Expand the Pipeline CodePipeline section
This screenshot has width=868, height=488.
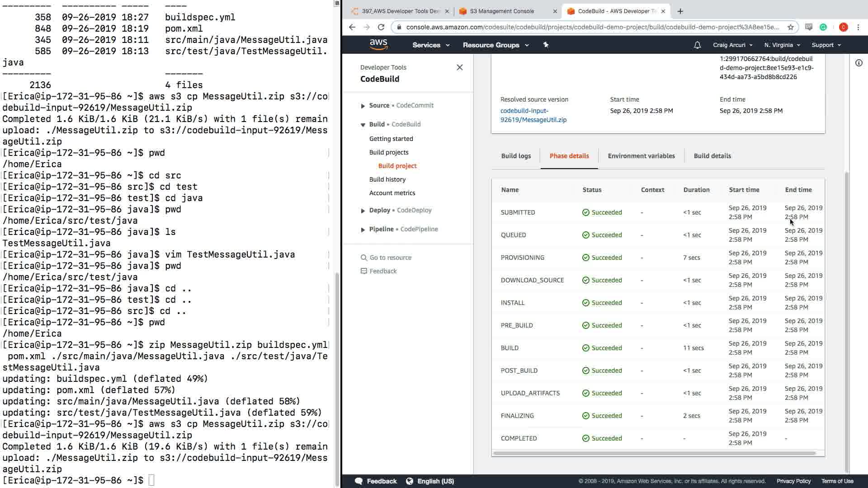[x=363, y=230]
